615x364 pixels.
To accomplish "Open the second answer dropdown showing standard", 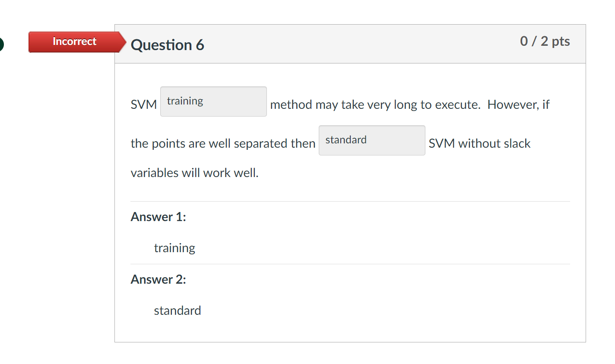I will point(371,140).
